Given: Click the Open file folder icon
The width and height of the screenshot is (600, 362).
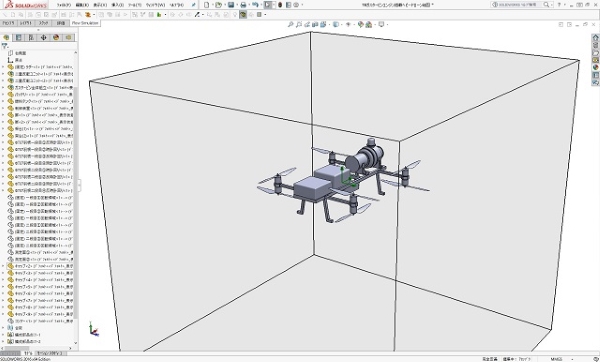Looking at the screenshot, I should (x=218, y=5).
